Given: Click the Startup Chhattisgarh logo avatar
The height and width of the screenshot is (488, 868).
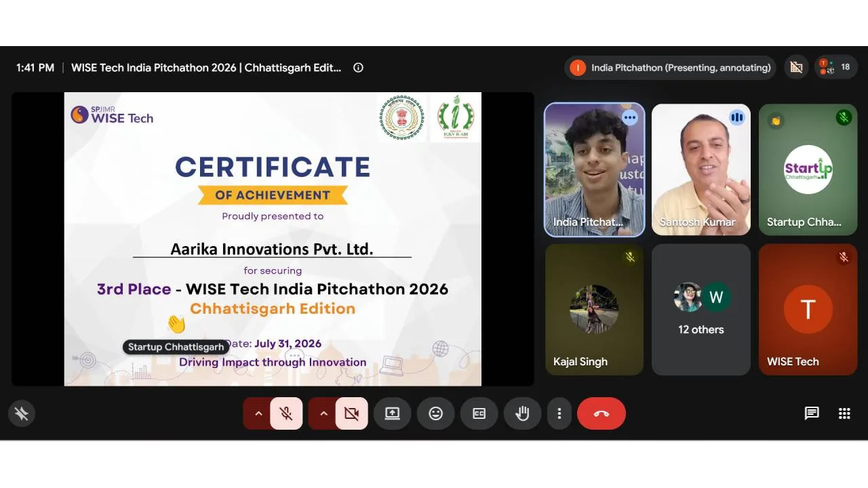Looking at the screenshot, I should click(x=808, y=169).
